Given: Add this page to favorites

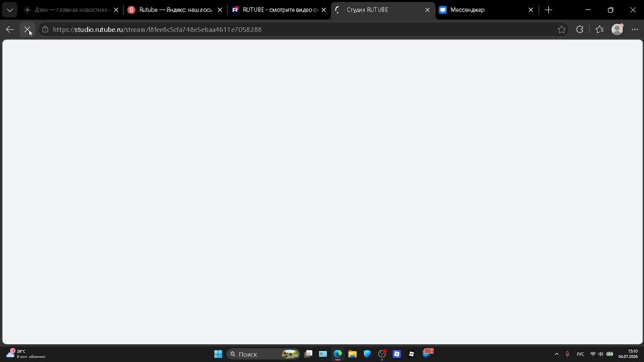Looking at the screenshot, I should [561, 30].
